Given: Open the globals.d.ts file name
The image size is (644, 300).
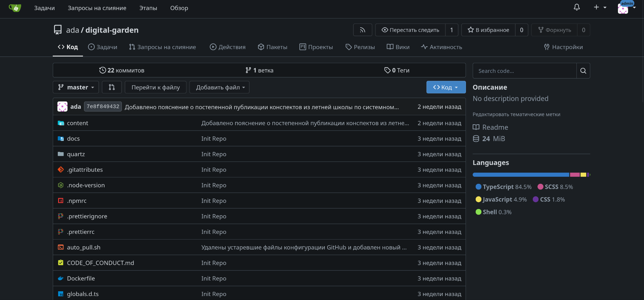Looking at the screenshot, I should point(83,294).
